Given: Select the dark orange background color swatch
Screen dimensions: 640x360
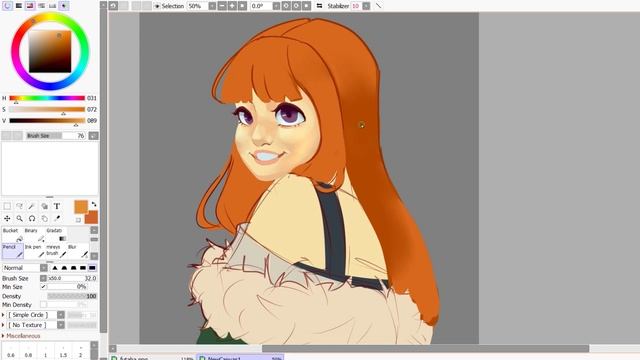Looking at the screenshot, I should pos(92,217).
